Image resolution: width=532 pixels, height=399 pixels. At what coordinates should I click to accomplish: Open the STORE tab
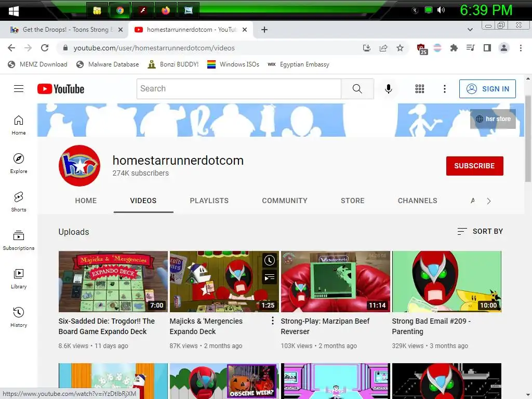pyautogui.click(x=353, y=201)
